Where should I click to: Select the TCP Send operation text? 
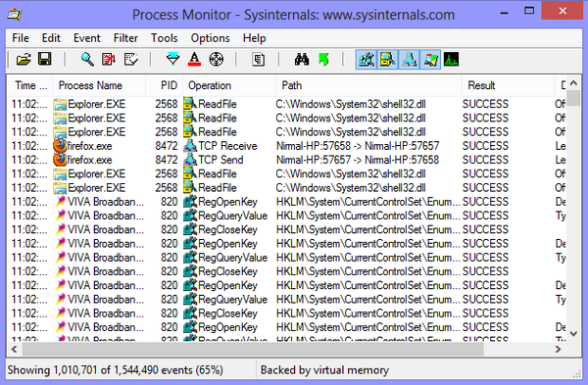(220, 160)
